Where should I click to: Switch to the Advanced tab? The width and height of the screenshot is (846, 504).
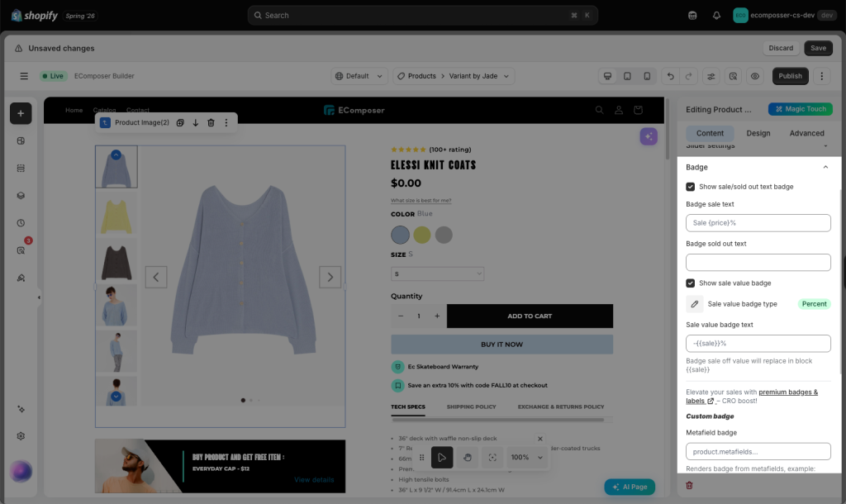pyautogui.click(x=806, y=133)
